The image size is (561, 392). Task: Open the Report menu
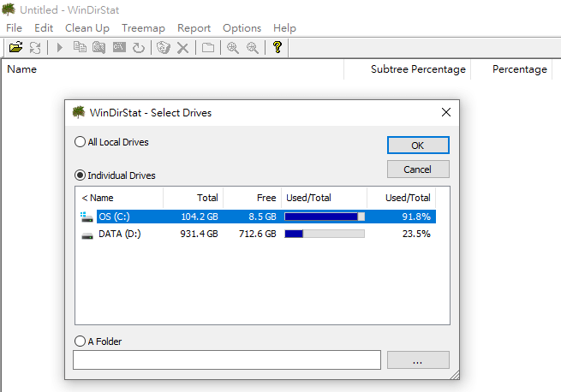[x=194, y=28]
